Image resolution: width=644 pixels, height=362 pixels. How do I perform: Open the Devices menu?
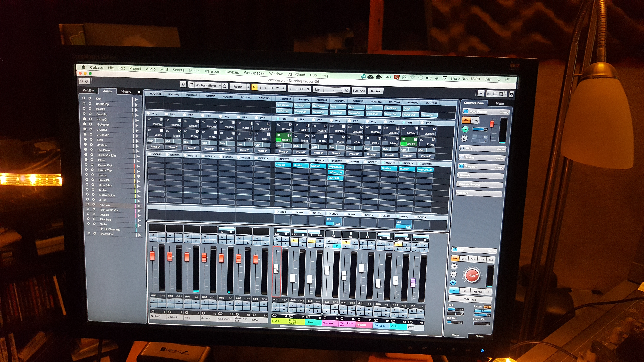tap(232, 72)
